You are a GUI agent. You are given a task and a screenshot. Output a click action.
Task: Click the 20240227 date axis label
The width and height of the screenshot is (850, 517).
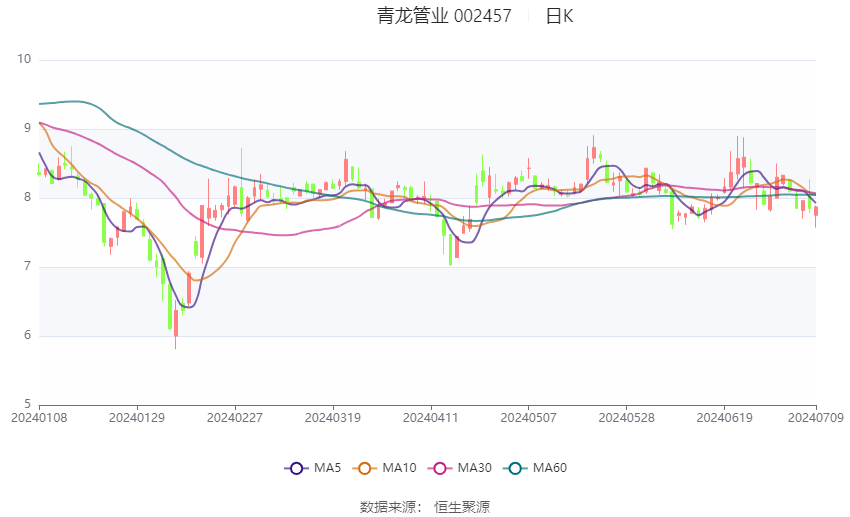235,418
